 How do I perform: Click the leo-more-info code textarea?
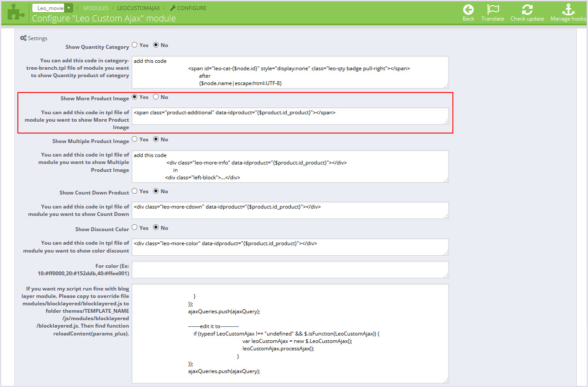(x=290, y=166)
